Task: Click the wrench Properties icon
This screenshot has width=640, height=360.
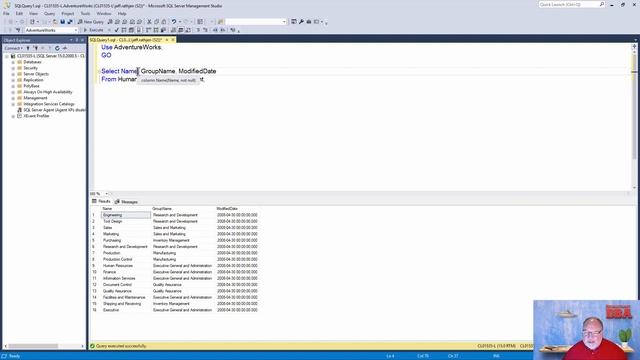Action: coord(301,22)
